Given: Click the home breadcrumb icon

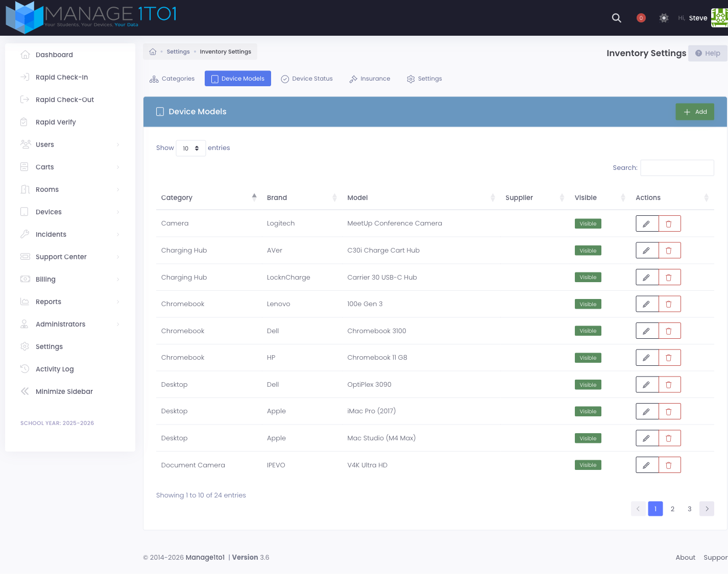Looking at the screenshot, I should tap(153, 52).
